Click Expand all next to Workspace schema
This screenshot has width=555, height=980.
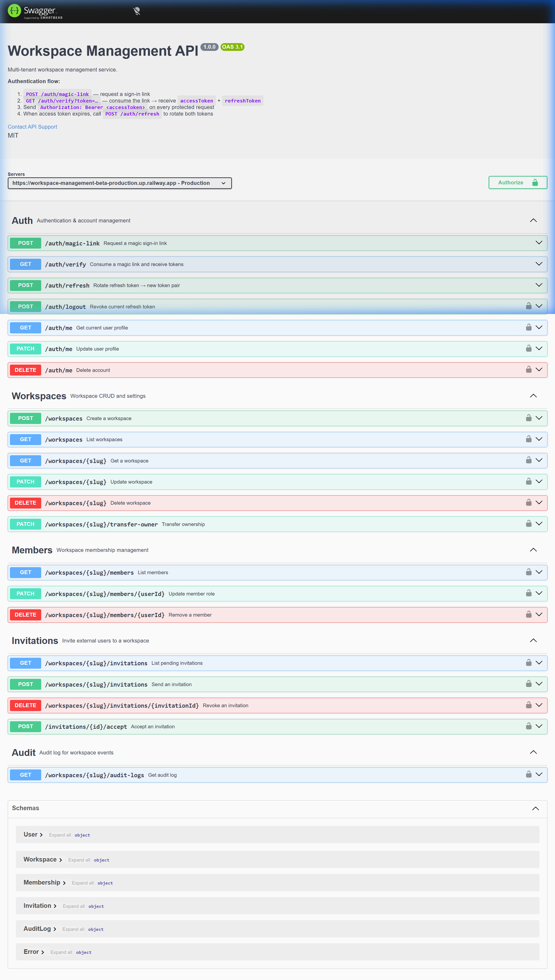click(79, 860)
